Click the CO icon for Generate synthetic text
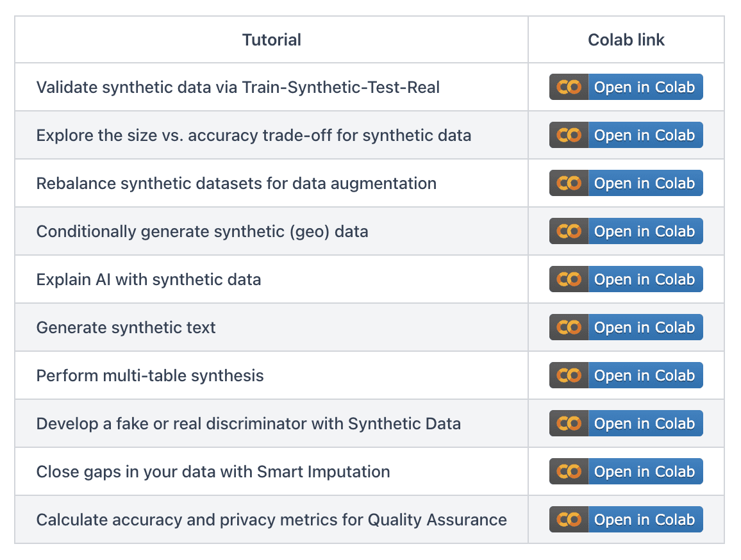This screenshot has width=741, height=560. (x=568, y=327)
